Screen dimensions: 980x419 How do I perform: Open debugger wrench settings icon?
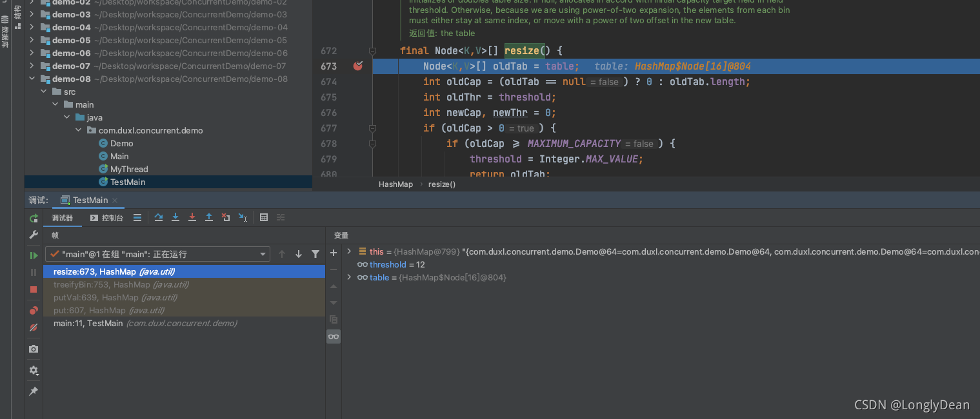[x=34, y=235]
